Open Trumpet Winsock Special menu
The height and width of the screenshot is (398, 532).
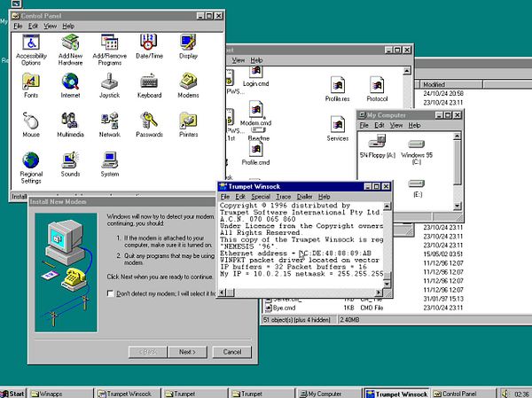coord(261,197)
